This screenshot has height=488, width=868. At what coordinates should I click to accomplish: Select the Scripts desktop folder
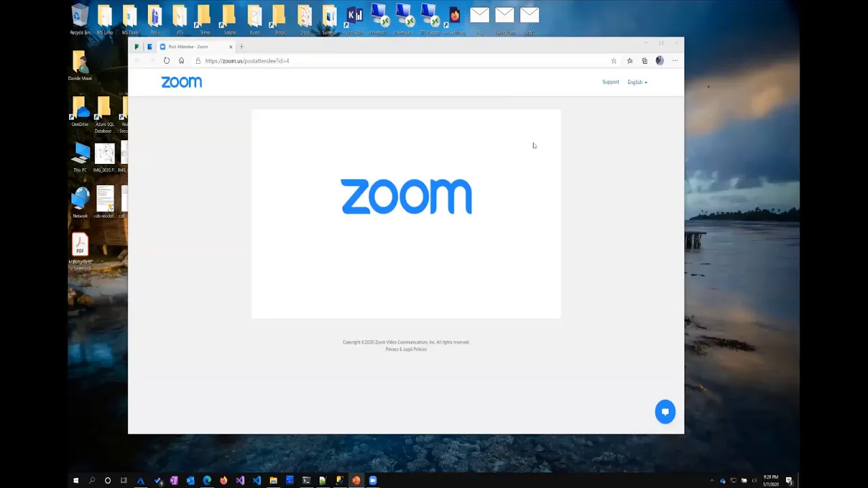[229, 20]
